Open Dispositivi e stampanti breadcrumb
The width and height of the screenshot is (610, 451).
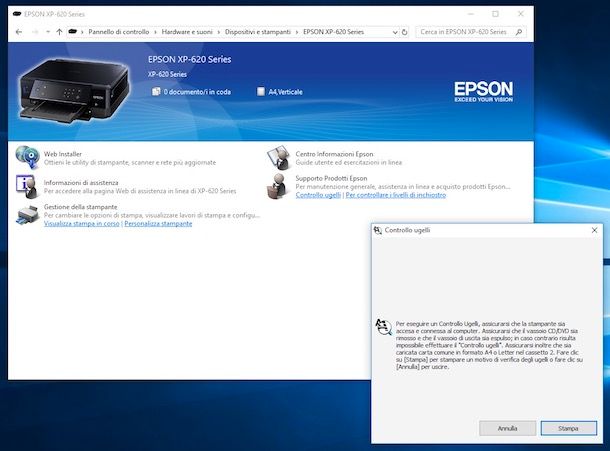(x=258, y=32)
